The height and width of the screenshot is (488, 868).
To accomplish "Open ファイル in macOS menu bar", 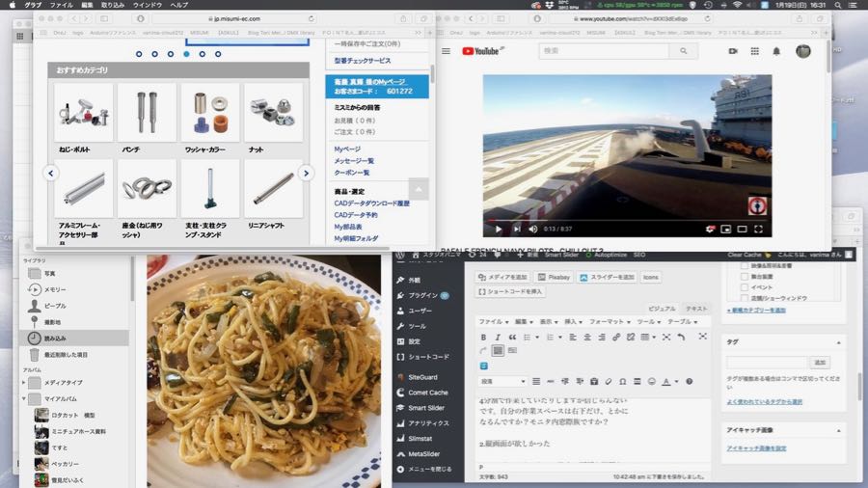I will (x=62, y=5).
